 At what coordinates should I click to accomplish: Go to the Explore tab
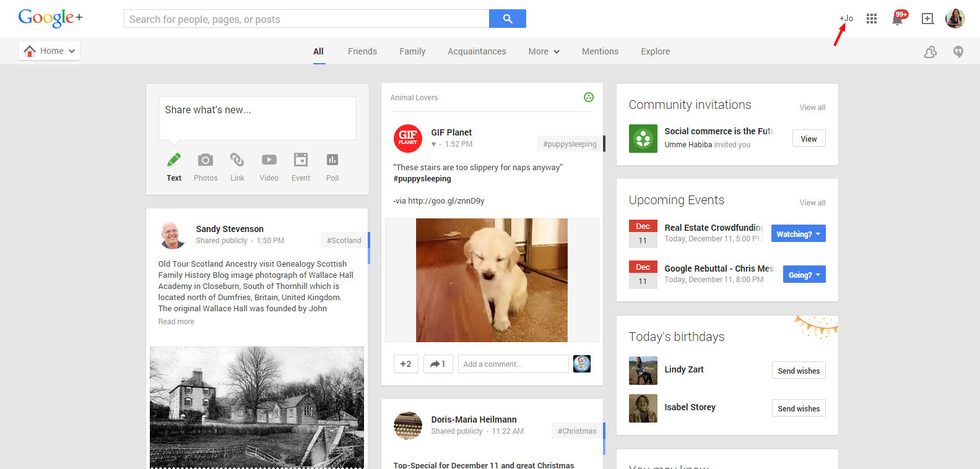point(655,51)
